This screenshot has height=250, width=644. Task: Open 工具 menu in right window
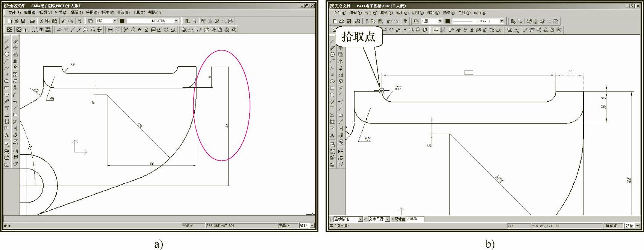pos(464,12)
